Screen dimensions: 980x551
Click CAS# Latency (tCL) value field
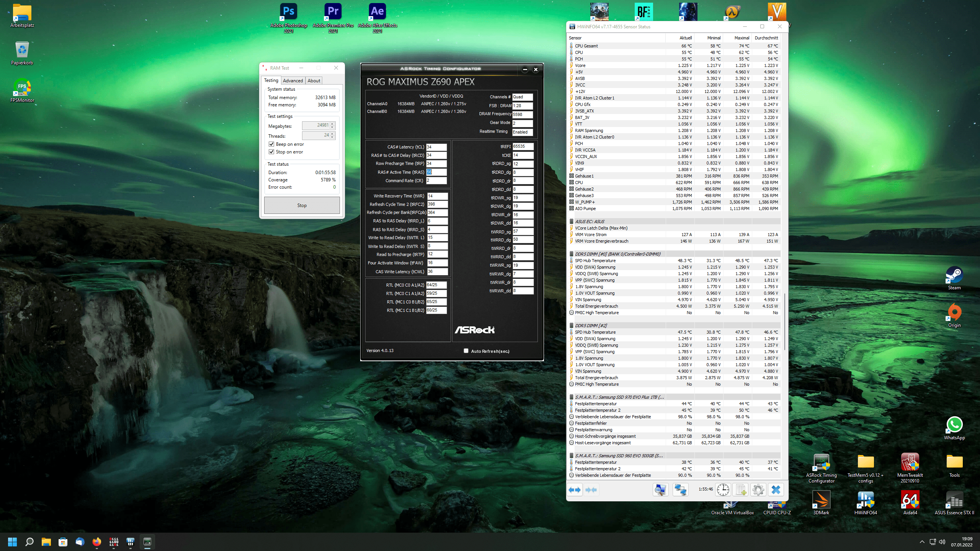(x=436, y=147)
